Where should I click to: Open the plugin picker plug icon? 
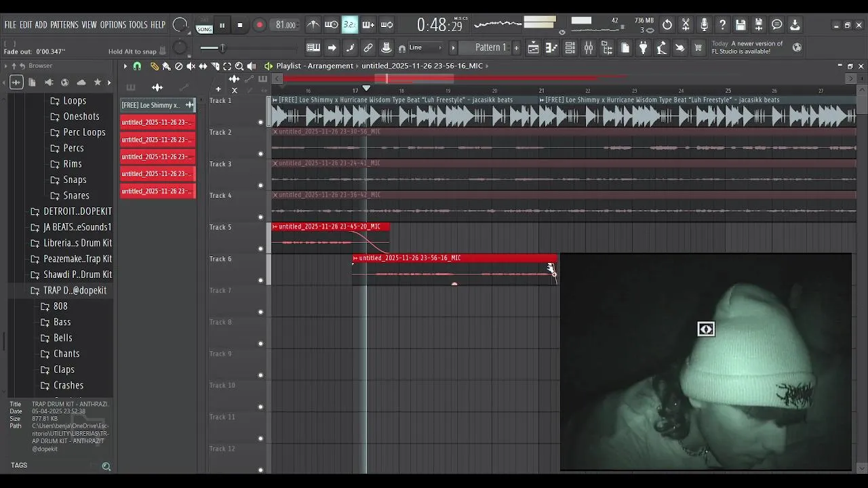click(x=644, y=47)
